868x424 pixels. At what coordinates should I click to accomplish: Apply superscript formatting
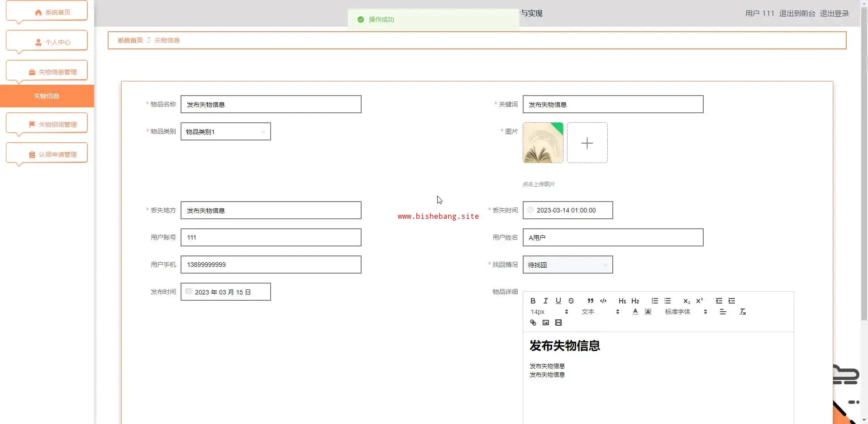click(700, 301)
